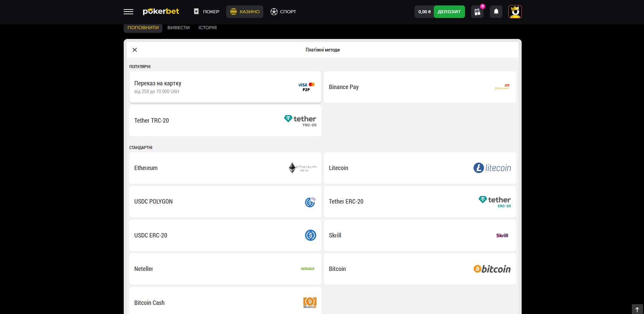Choose Ethereum payment method
Viewport: 644px width, 314px height.
coord(225,168)
